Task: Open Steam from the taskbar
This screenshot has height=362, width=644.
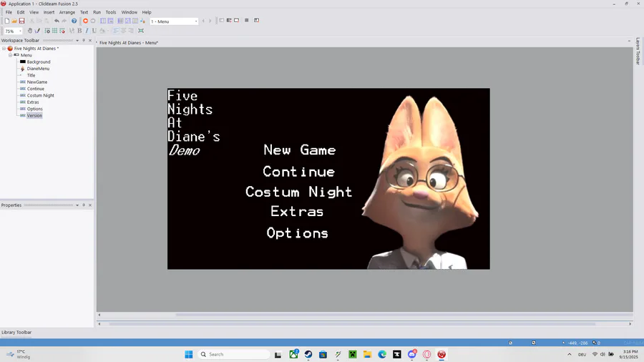Action: click(x=308, y=354)
